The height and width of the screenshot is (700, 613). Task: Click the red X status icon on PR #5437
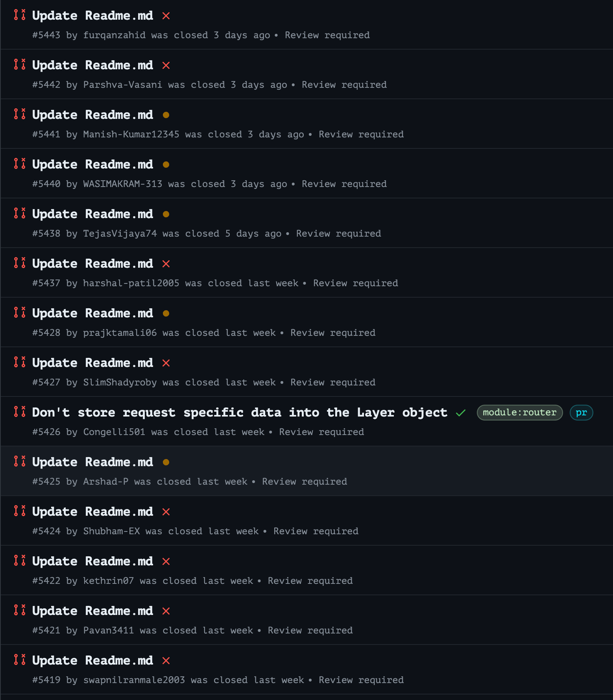click(x=166, y=264)
